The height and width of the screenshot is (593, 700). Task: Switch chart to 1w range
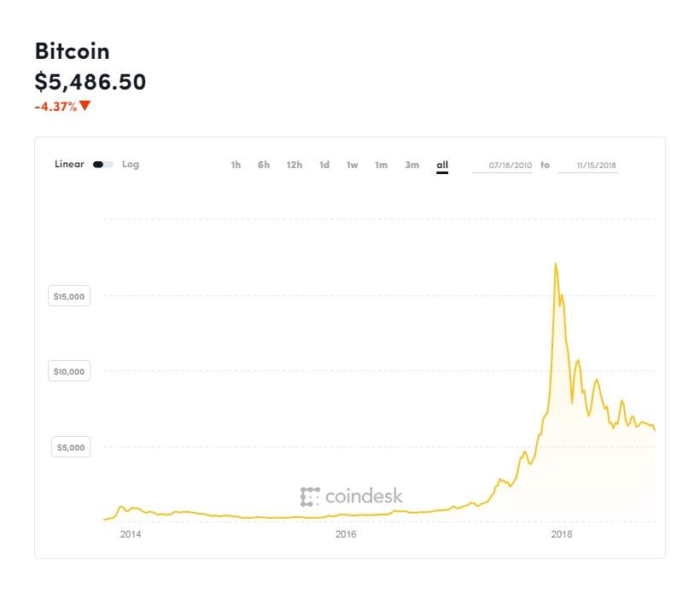click(353, 165)
